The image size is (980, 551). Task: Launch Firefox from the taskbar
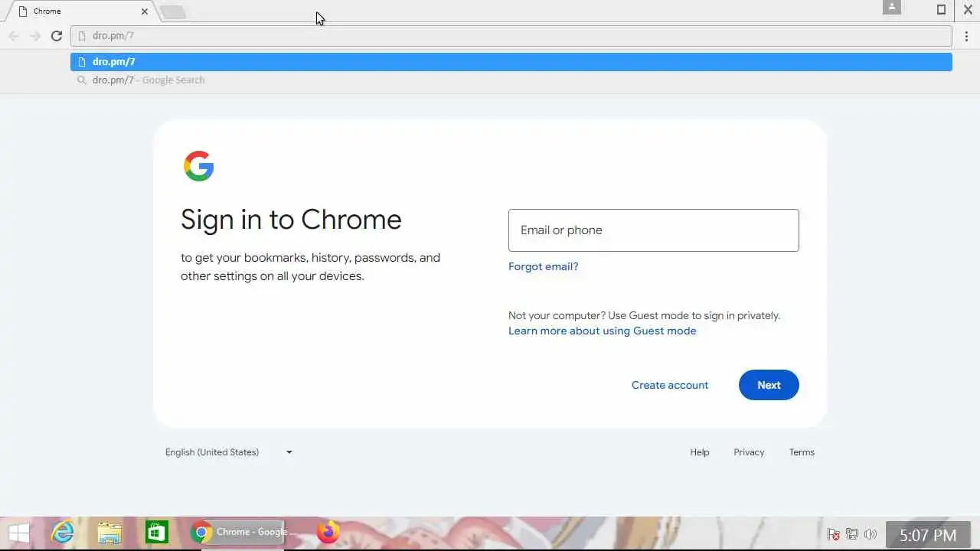[328, 533]
